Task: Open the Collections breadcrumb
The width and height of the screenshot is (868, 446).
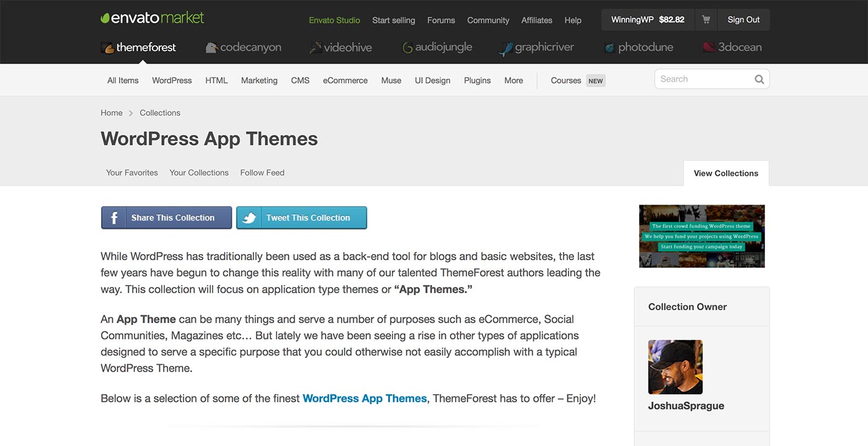Action: coord(160,113)
